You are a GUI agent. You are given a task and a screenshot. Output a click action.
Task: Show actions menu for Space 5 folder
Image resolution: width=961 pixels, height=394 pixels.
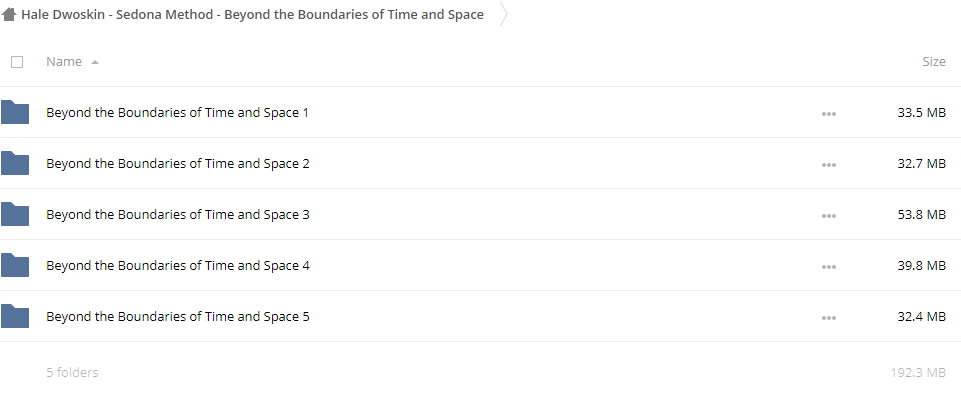coord(829,317)
